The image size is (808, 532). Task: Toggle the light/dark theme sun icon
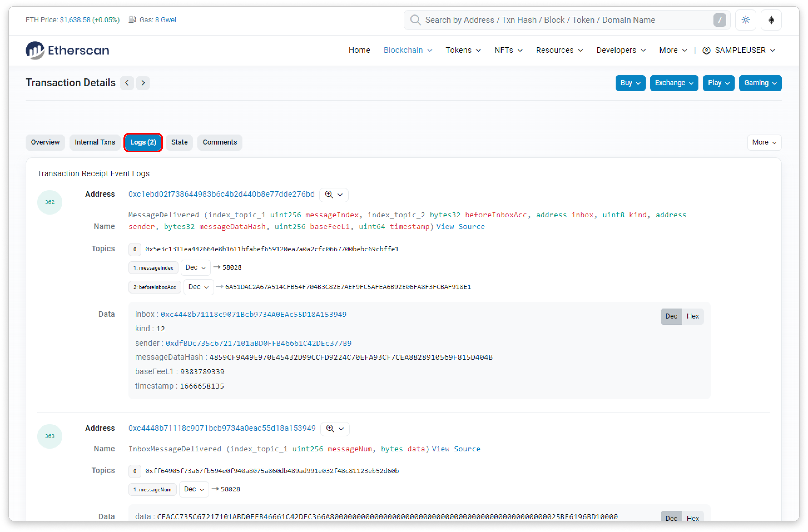coord(745,20)
